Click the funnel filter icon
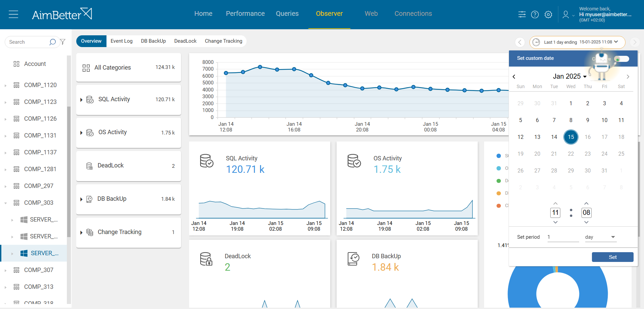The width and height of the screenshot is (644, 309). tap(62, 42)
